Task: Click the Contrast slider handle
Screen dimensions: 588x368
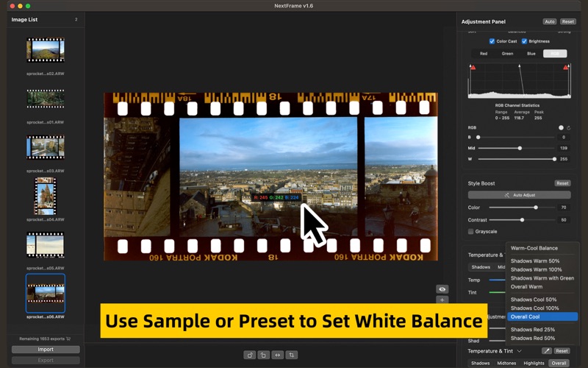Action: 522,220
